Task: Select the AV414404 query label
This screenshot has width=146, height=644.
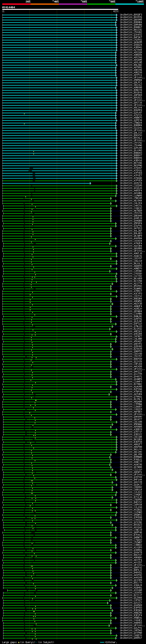Action: coord(8,7)
